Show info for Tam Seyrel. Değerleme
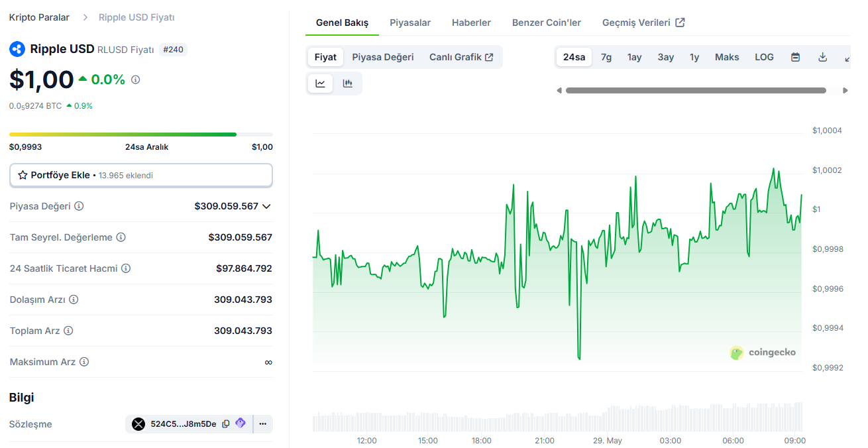The height and width of the screenshot is (448, 868). click(121, 237)
